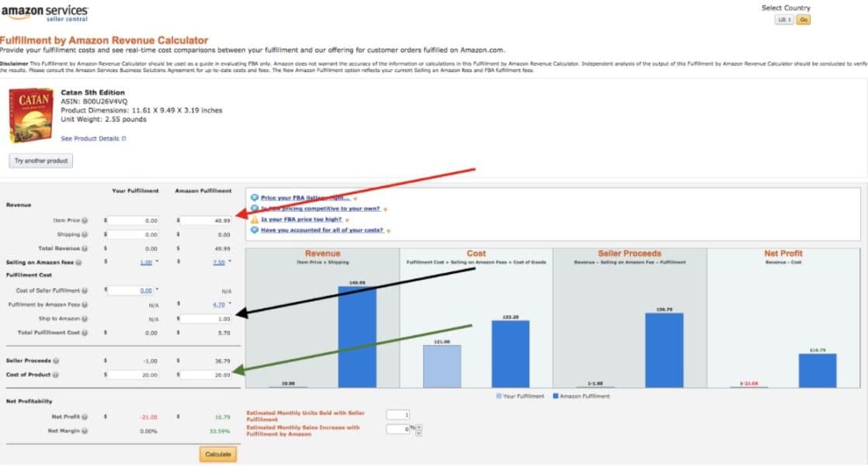The height and width of the screenshot is (467, 868).
Task: Click the Amazon Fulfillment legend color swatch
Action: coord(556,396)
